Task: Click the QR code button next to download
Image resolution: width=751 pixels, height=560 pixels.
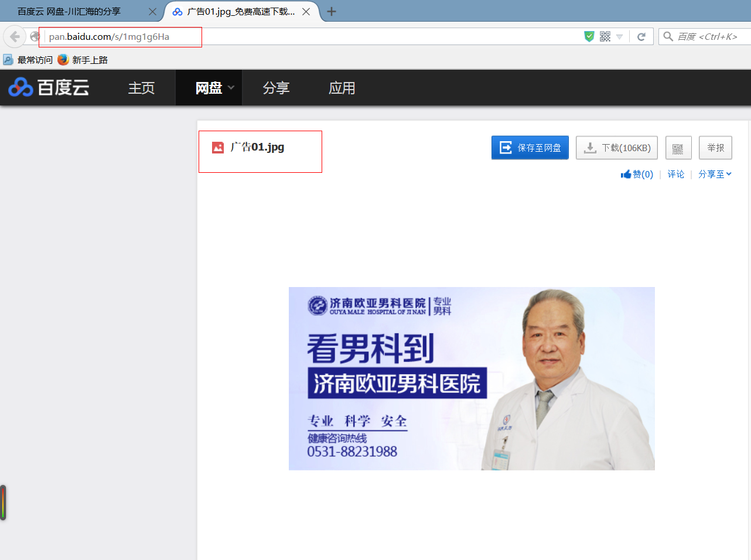Action: coord(678,148)
